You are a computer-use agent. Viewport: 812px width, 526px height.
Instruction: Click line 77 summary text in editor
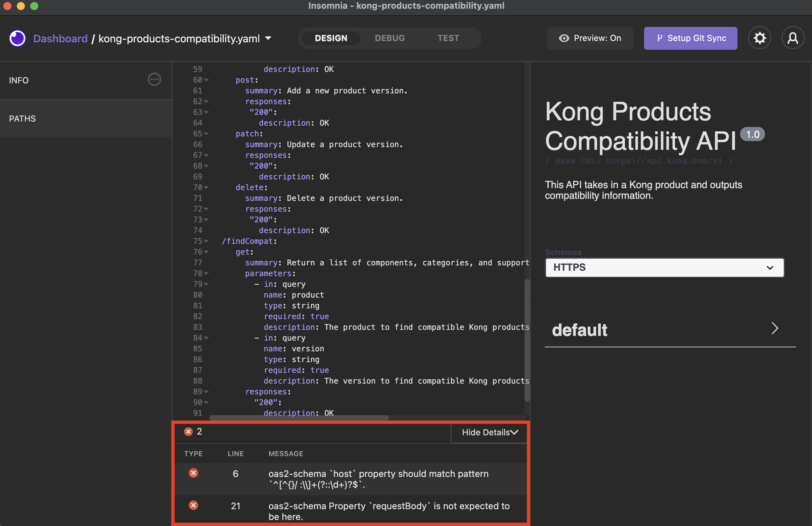tap(387, 263)
